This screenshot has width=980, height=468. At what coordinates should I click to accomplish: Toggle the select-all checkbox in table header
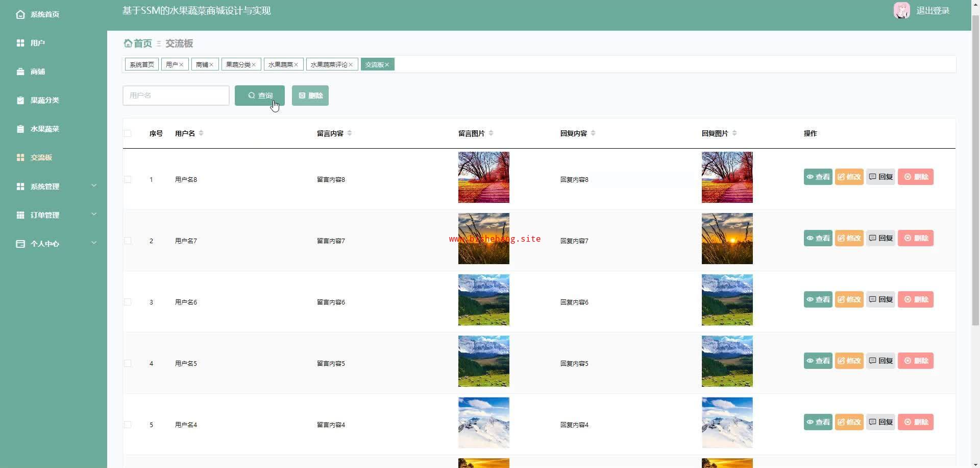tap(128, 133)
